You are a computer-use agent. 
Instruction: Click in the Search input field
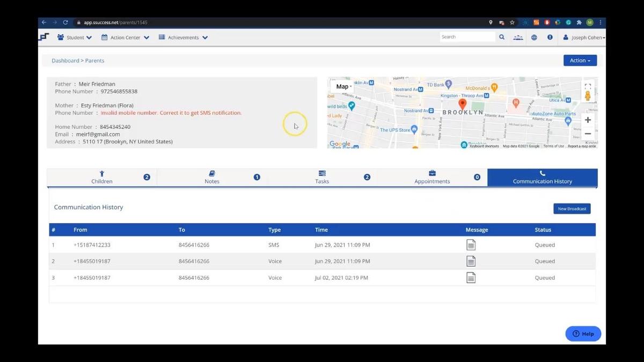pos(467,37)
